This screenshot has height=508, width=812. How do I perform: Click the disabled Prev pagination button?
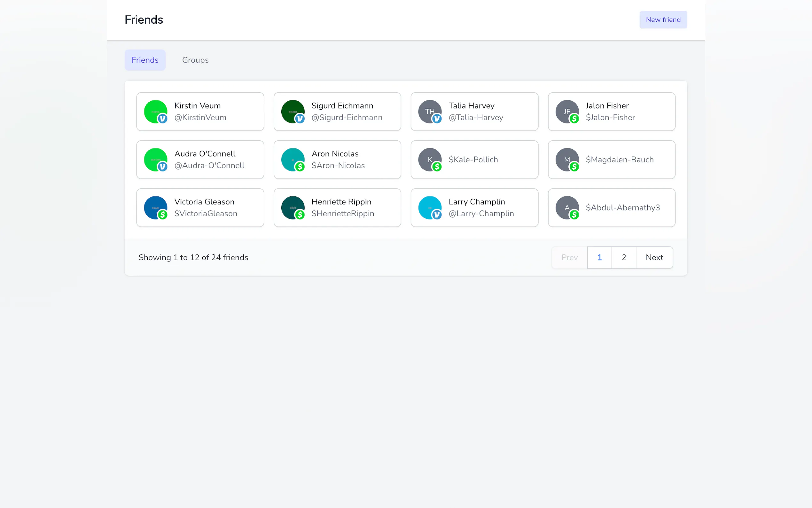(x=569, y=258)
